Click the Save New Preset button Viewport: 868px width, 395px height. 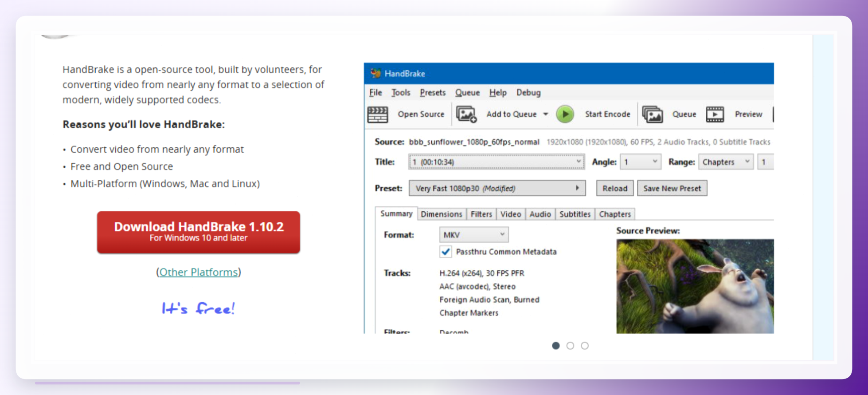(x=672, y=188)
